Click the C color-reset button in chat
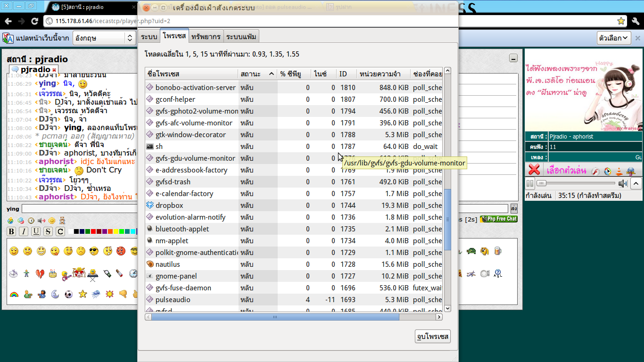The width and height of the screenshot is (644, 362). point(60,231)
